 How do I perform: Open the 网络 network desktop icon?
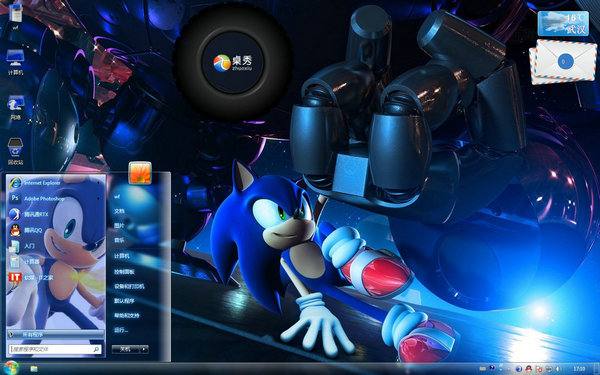(x=15, y=108)
